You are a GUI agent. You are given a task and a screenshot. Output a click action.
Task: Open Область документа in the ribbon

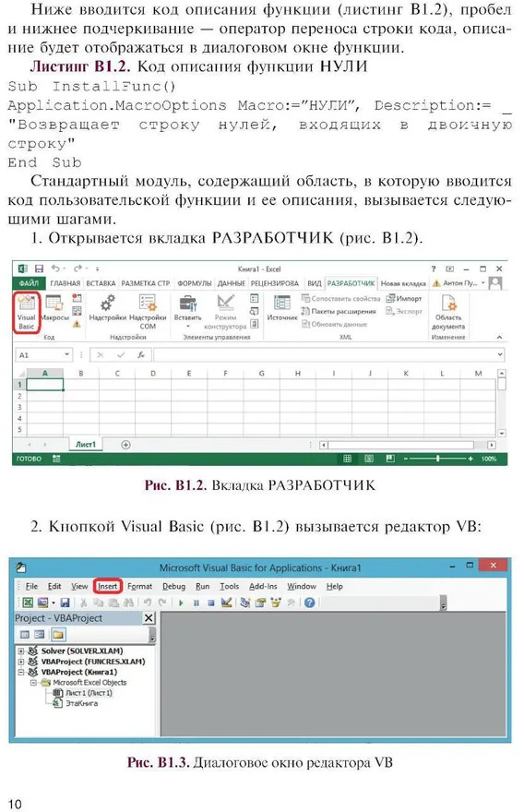(447, 312)
